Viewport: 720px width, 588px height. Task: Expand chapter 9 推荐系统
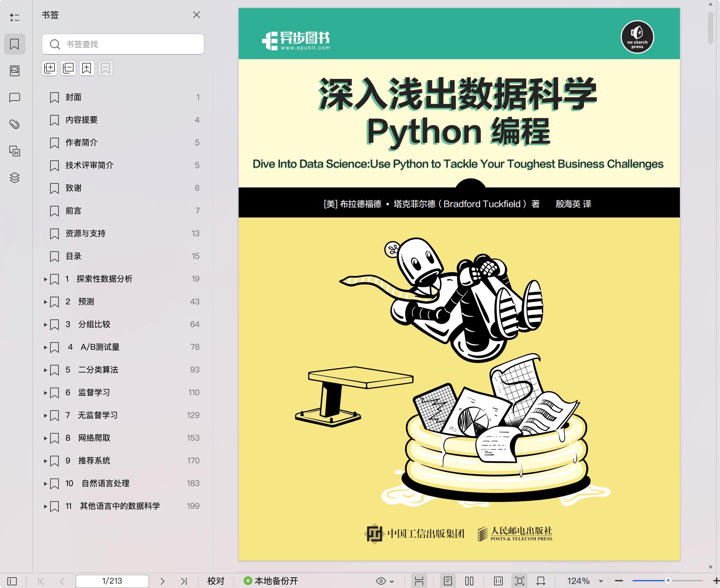click(x=45, y=461)
